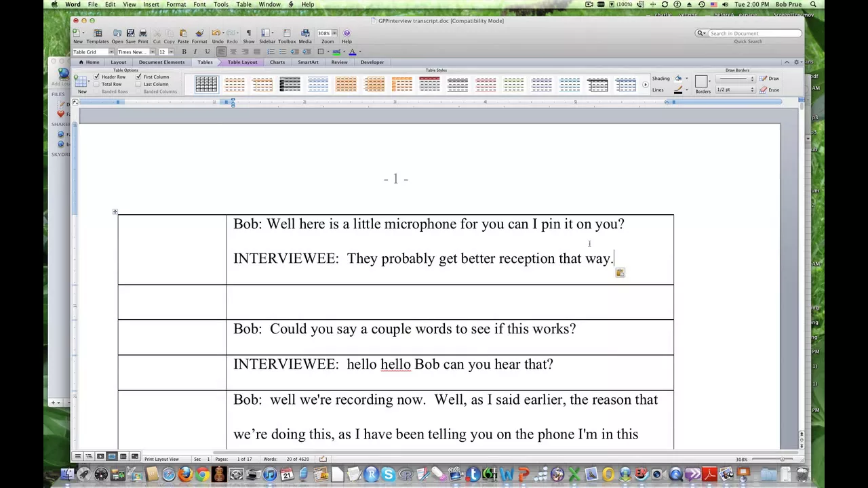Open the Toolbox icon
This screenshot has width=868, height=488.
tap(286, 33)
